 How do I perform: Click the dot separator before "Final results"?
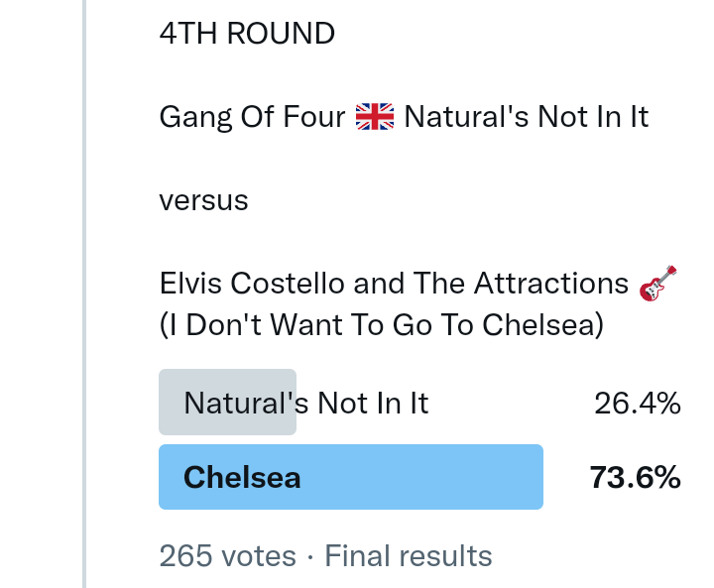coord(310,556)
